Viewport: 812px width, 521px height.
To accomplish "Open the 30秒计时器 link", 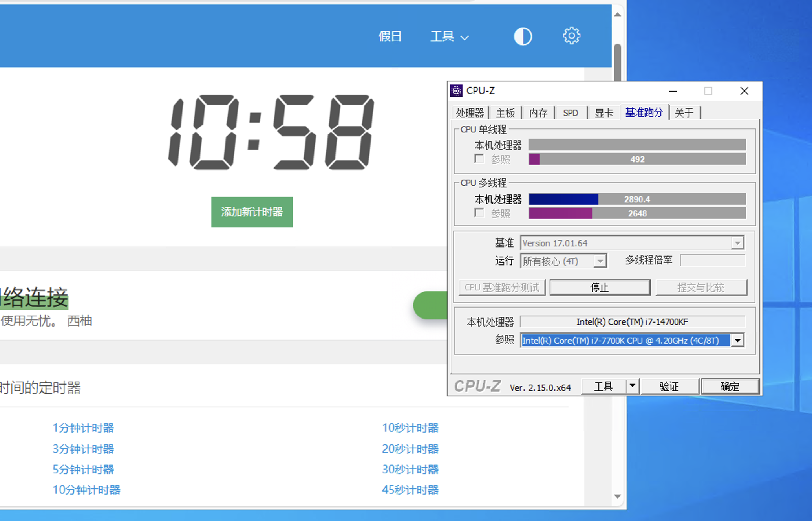I will pyautogui.click(x=410, y=470).
